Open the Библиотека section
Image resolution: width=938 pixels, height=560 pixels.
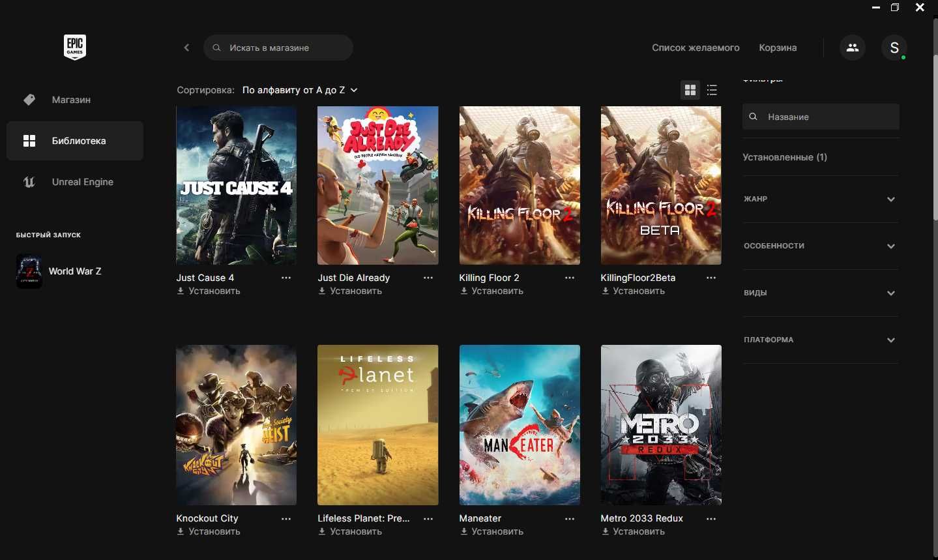point(75,141)
